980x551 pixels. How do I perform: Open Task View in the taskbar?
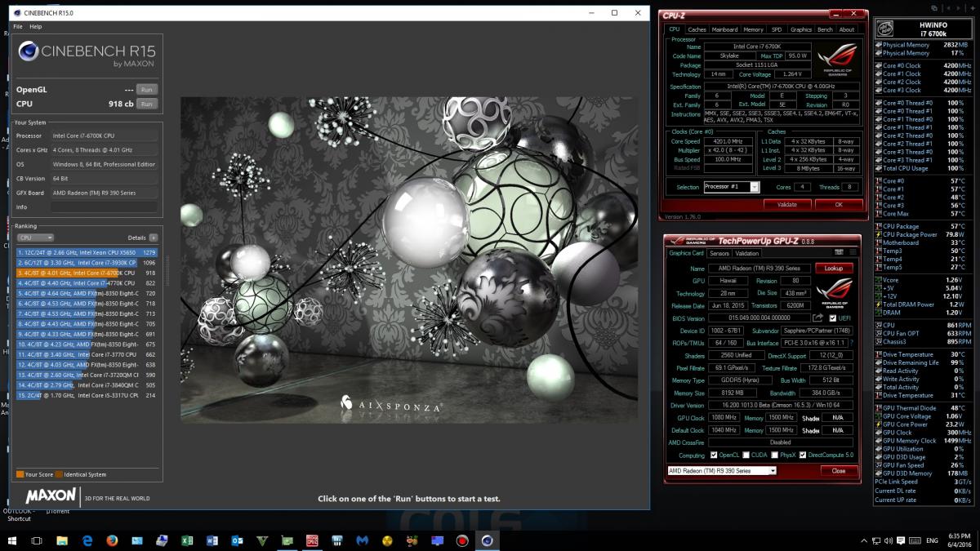click(x=37, y=540)
